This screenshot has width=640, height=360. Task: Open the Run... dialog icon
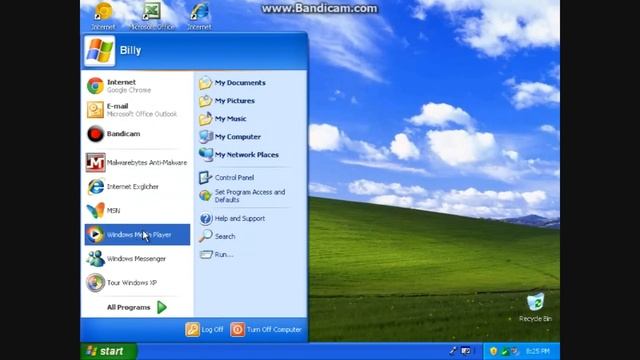pyautogui.click(x=205, y=254)
